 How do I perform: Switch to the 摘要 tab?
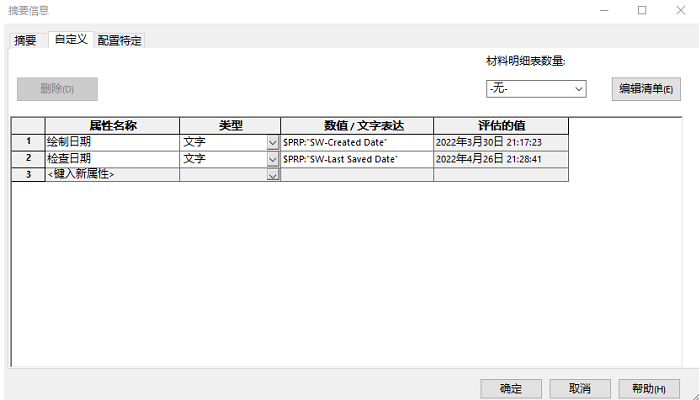(x=29, y=41)
